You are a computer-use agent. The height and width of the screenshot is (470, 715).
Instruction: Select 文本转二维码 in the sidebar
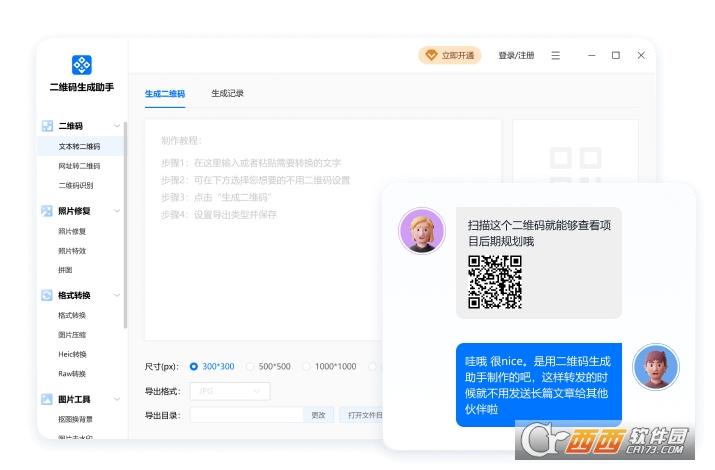pyautogui.click(x=79, y=146)
